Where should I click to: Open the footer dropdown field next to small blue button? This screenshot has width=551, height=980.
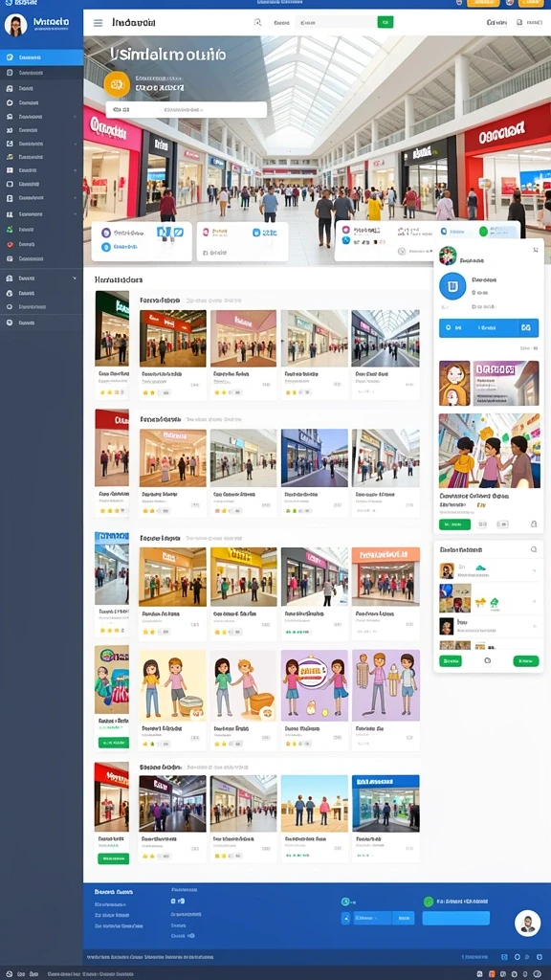[x=372, y=918]
